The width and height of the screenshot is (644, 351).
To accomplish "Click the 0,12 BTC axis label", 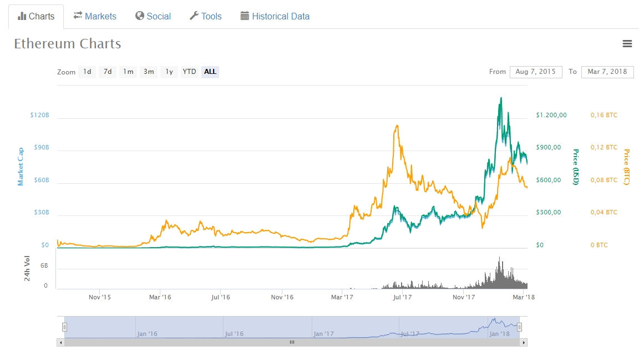I will point(604,148).
